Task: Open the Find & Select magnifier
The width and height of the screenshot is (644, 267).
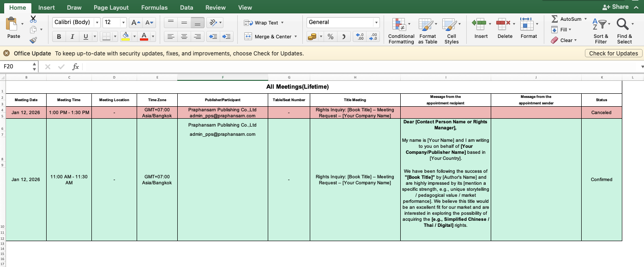Action: 624,25
